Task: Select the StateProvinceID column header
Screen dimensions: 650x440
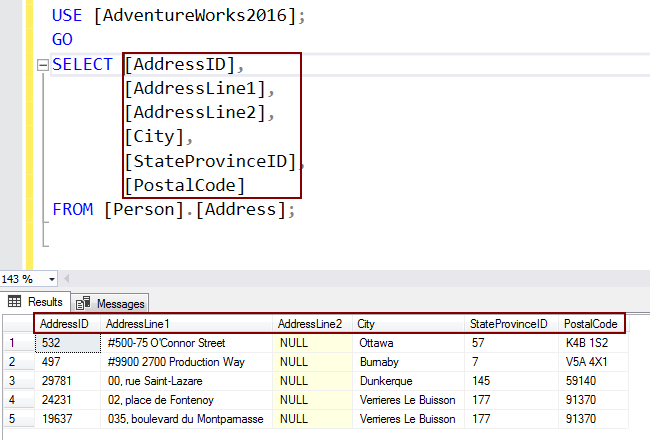Action: coord(509,324)
